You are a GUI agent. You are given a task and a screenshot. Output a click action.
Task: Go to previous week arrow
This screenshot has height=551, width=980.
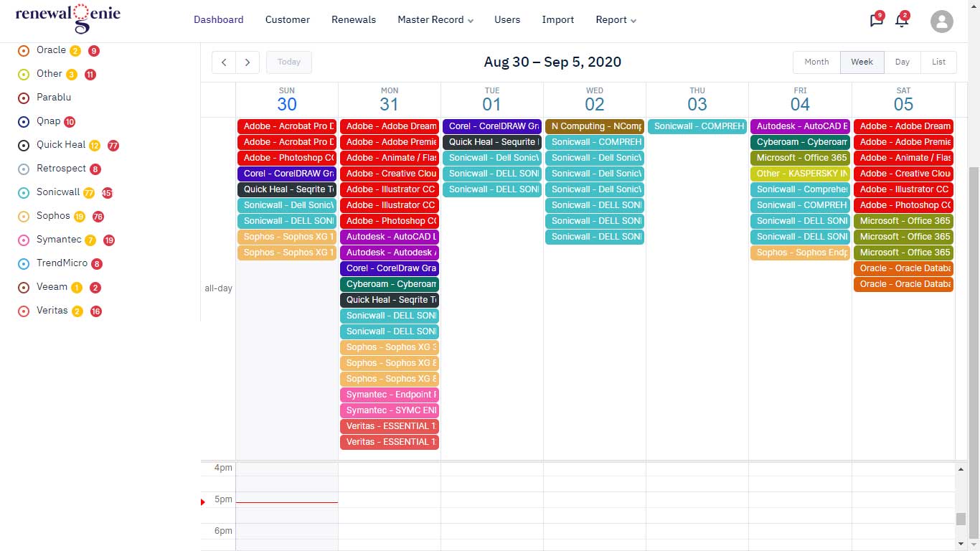coord(224,62)
